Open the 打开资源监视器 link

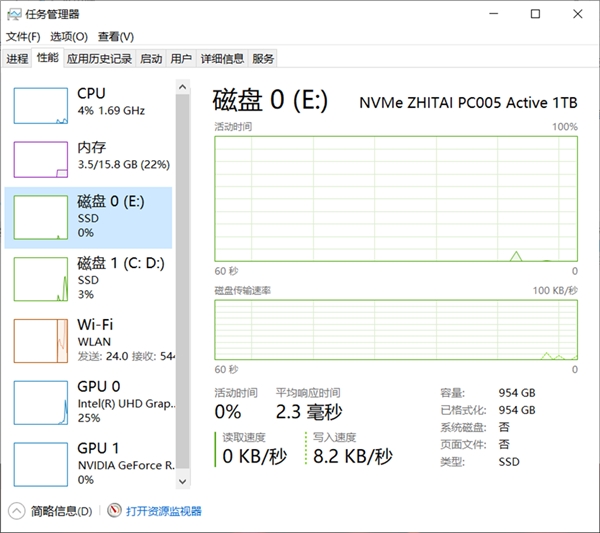(164, 511)
